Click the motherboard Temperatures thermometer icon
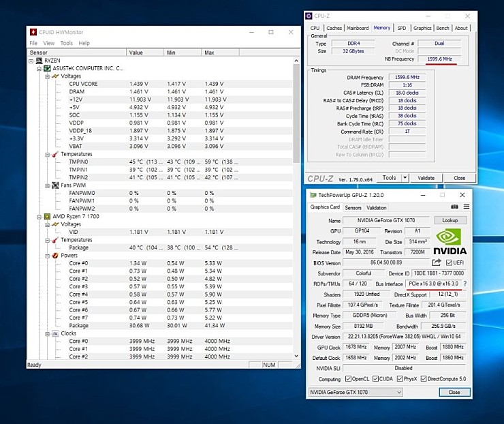The image size is (504, 424). [x=55, y=154]
